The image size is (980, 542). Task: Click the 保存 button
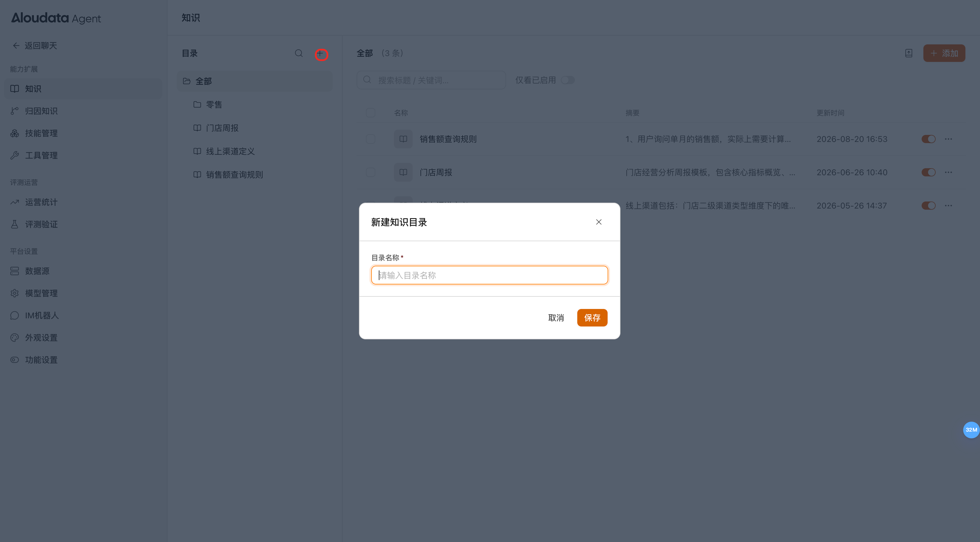592,318
